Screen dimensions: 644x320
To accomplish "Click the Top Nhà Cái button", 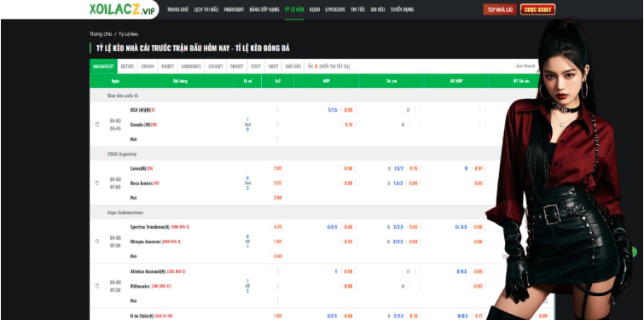I will pos(500,9).
